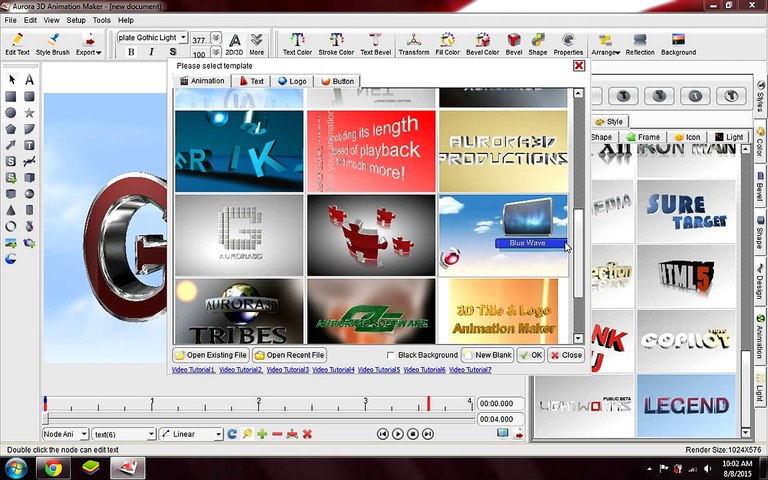
Task: Expand the Arrange dropdown
Action: (x=605, y=44)
